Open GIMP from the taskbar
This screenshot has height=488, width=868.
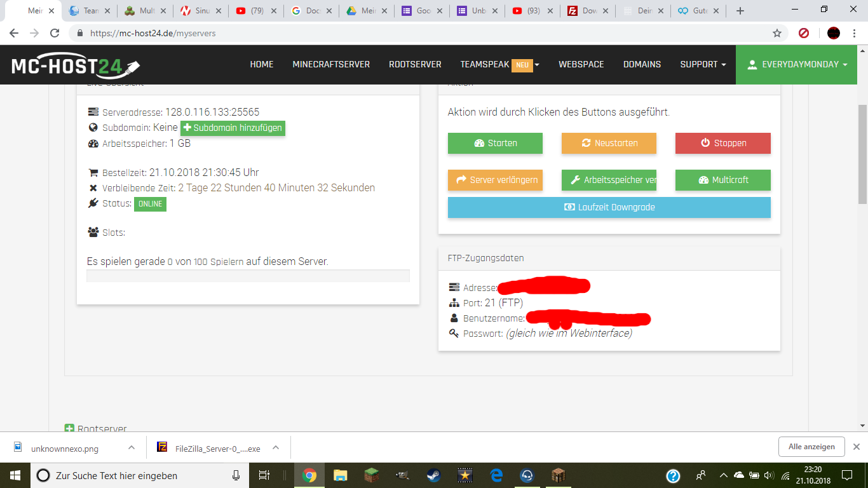click(403, 475)
